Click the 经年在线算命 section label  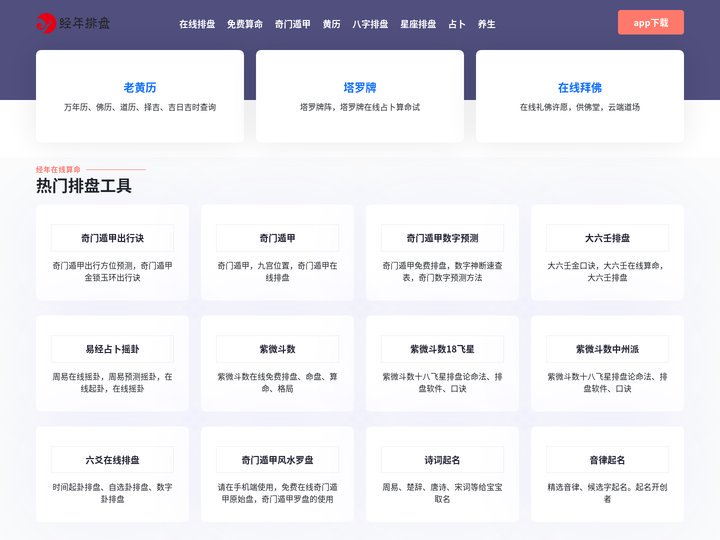[58, 169]
